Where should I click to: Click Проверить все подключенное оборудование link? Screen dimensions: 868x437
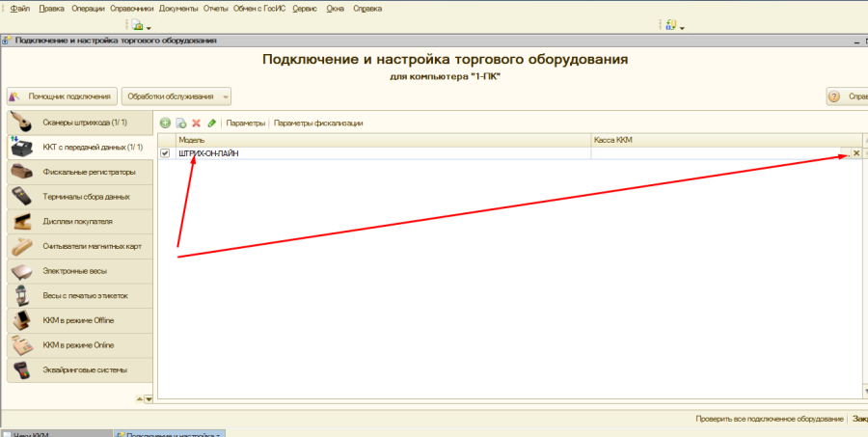coord(768,420)
